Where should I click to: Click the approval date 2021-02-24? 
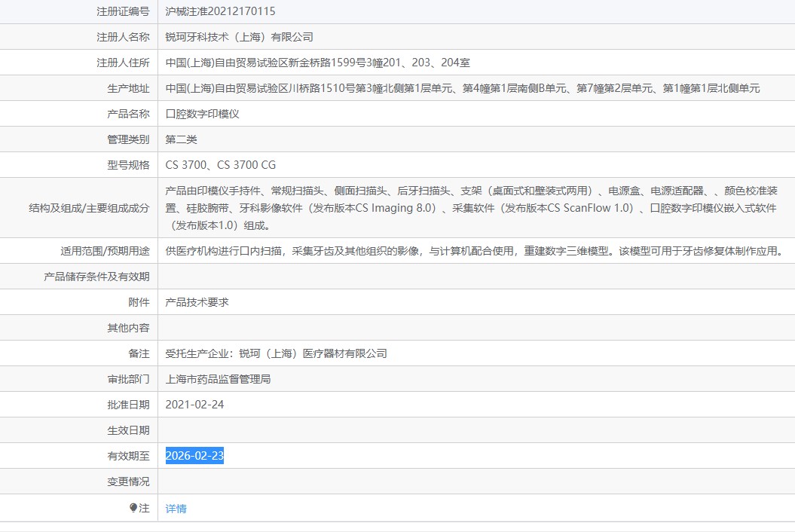(x=194, y=405)
